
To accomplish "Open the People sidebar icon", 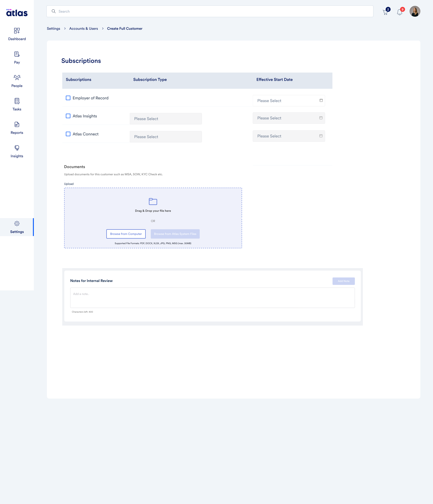I will point(17,77).
